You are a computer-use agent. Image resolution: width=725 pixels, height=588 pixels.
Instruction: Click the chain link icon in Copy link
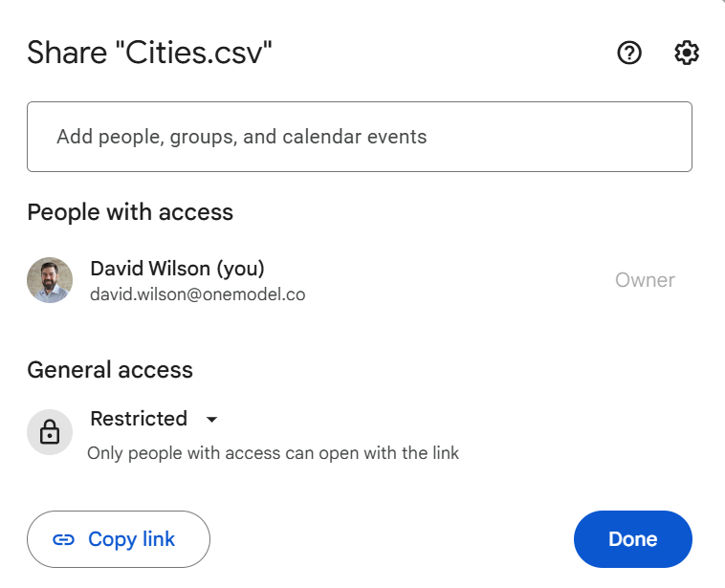(64, 539)
